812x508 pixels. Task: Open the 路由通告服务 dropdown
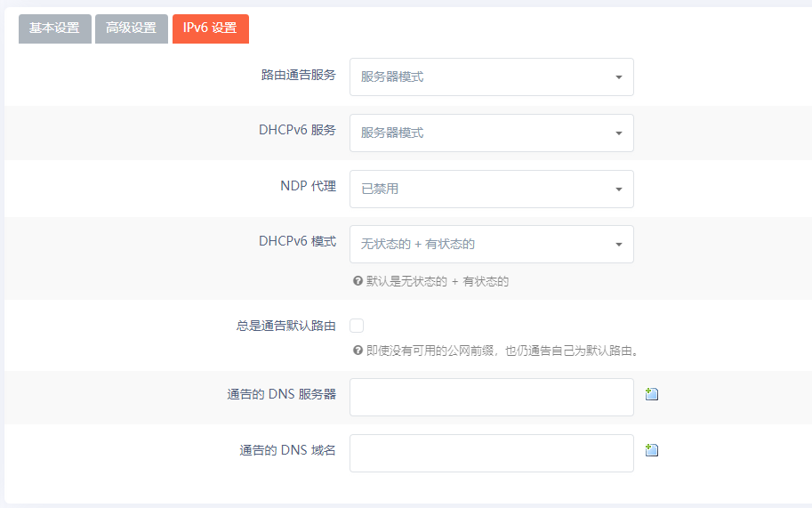pyautogui.click(x=491, y=77)
